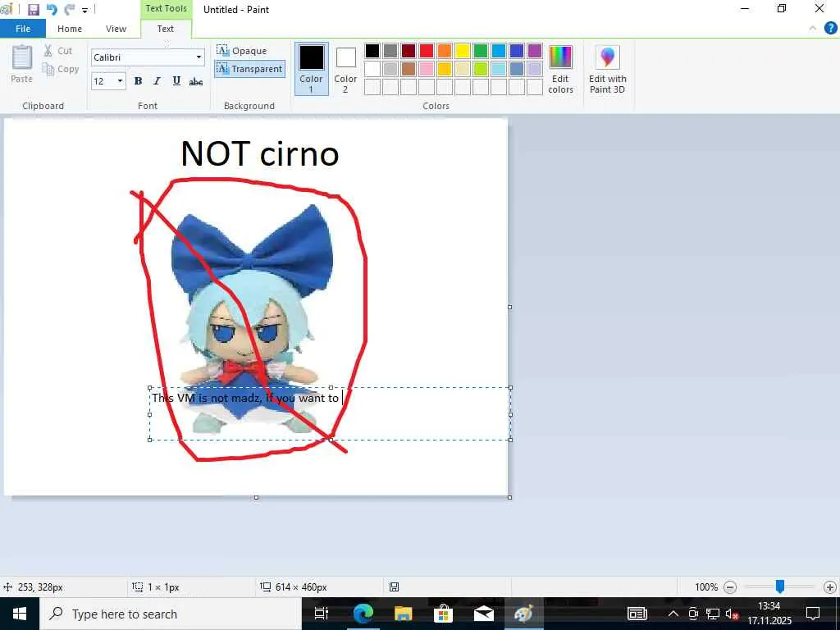Click the Windows Start button

click(20, 614)
